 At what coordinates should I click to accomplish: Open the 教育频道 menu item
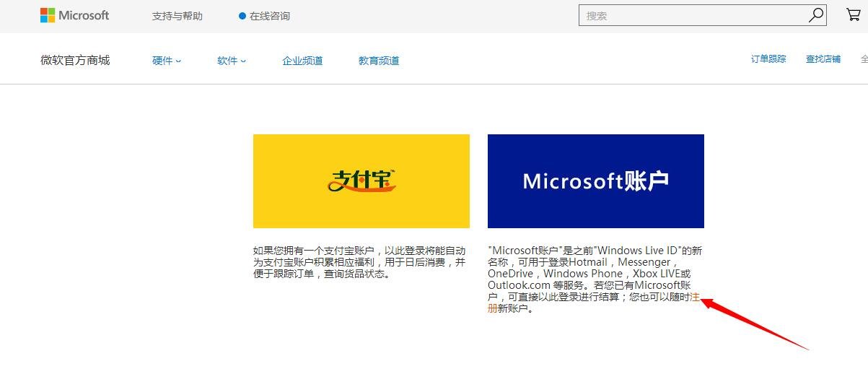379,61
